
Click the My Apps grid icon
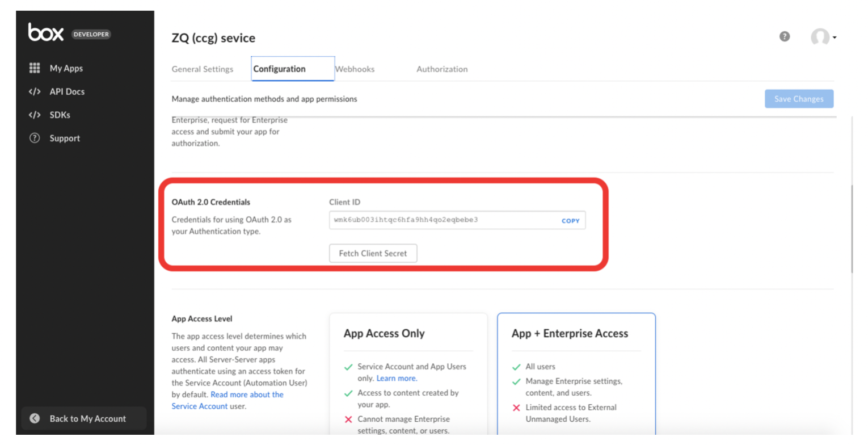(35, 68)
